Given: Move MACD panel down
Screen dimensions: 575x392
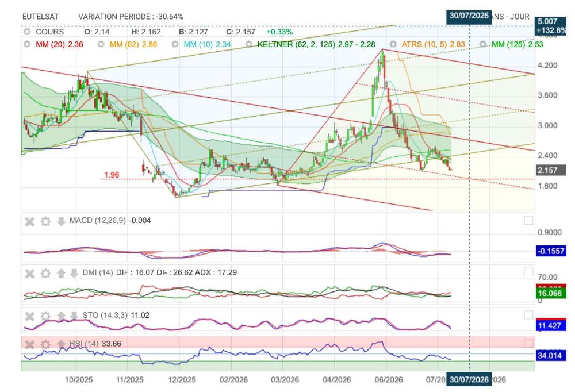Looking at the screenshot, I should [x=61, y=221].
